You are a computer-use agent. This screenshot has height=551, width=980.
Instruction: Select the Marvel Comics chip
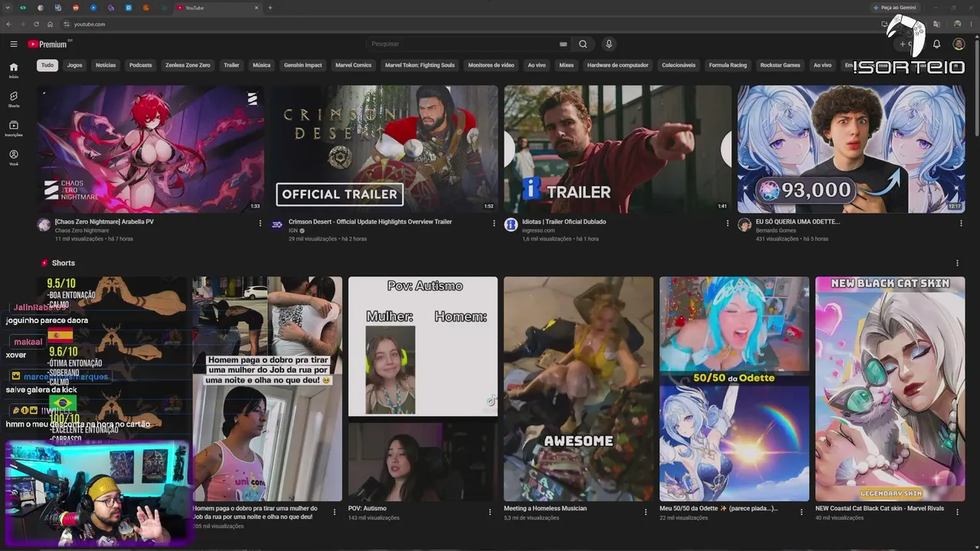tap(354, 65)
